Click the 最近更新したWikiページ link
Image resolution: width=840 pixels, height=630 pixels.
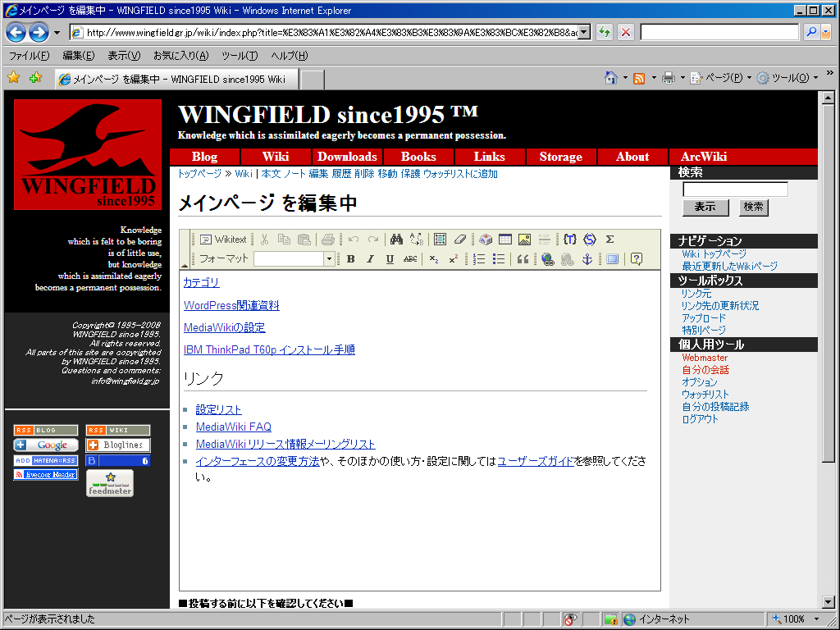729,267
